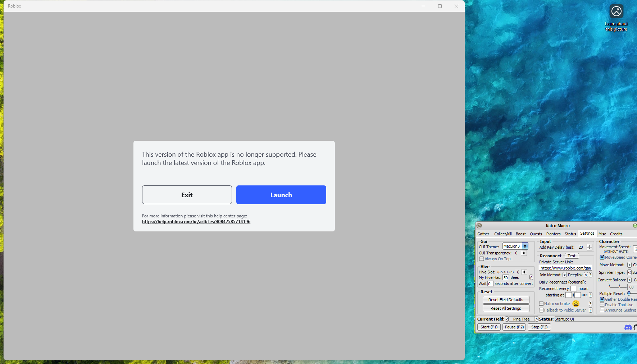637x364 pixels.
Task: Uncheck Gather Double Reset
Action: 602,299
